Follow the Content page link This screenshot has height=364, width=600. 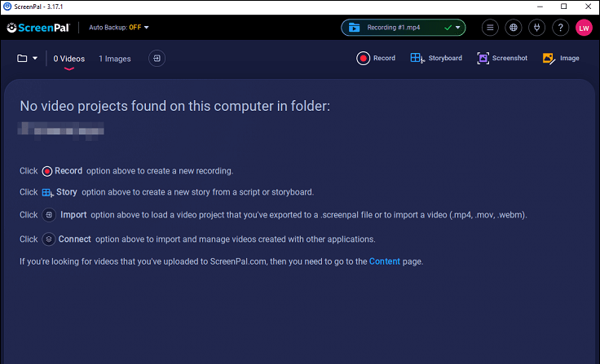point(385,261)
